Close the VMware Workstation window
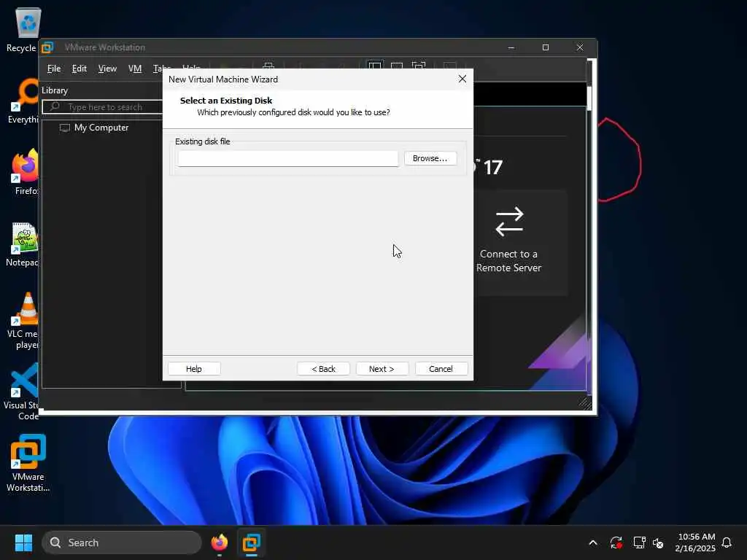The height and width of the screenshot is (560, 747). (x=580, y=47)
